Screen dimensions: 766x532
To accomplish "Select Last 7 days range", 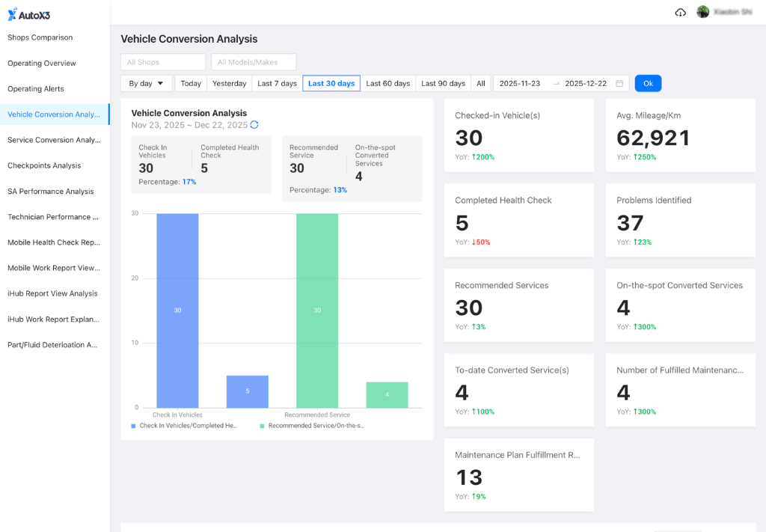I will (x=277, y=84).
